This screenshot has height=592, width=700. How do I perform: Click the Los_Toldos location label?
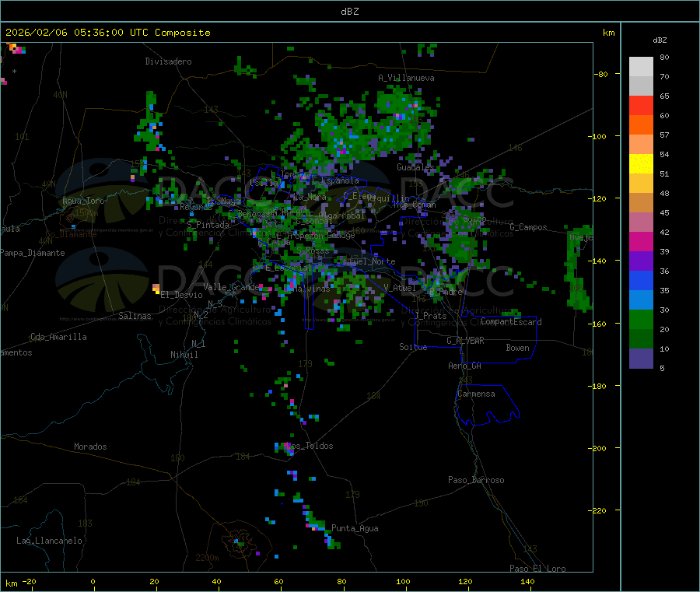click(x=310, y=446)
